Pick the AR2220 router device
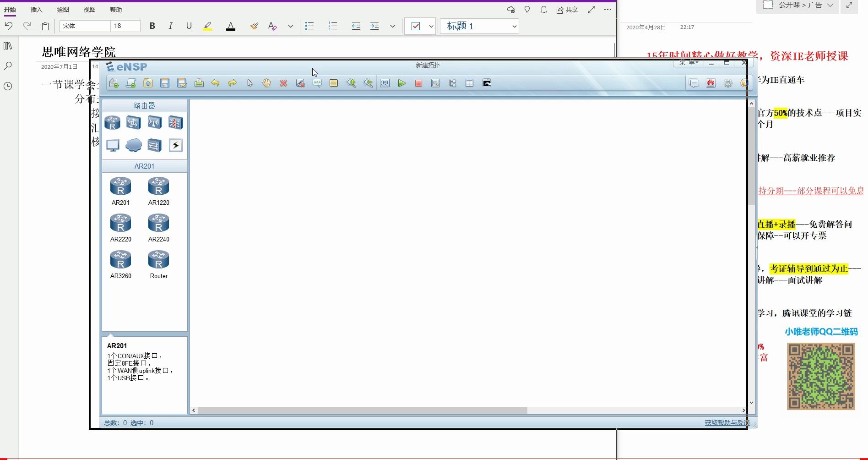The image size is (868, 460). [120, 227]
